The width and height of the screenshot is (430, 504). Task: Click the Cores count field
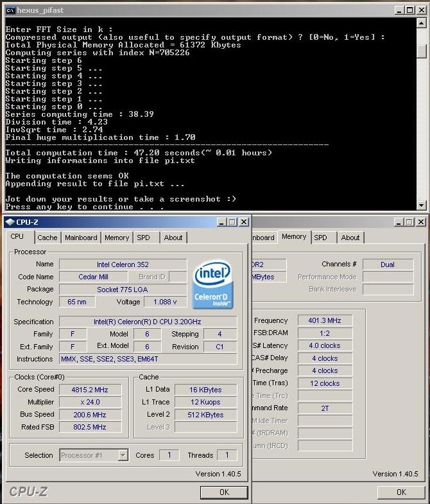(x=169, y=455)
